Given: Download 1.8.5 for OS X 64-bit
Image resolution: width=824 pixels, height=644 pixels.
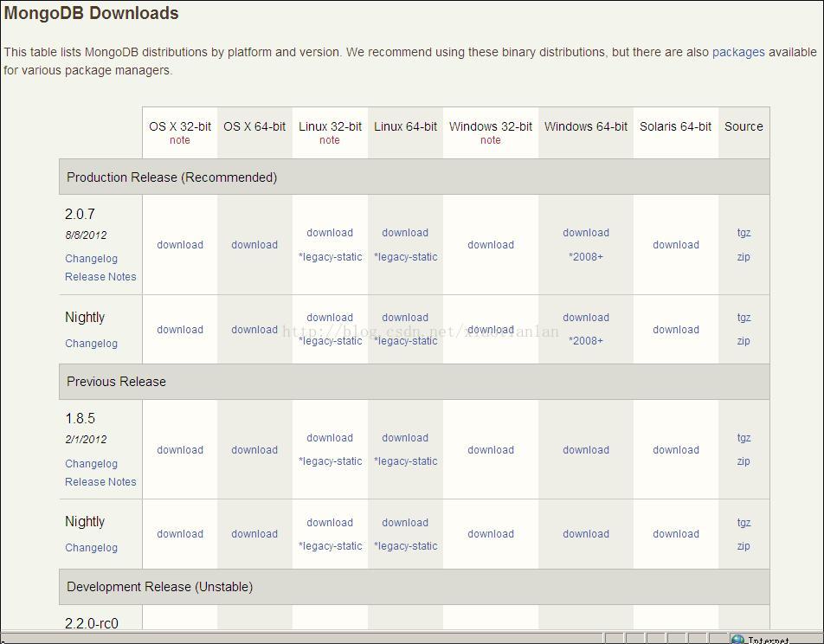Looking at the screenshot, I should pyautogui.click(x=254, y=450).
